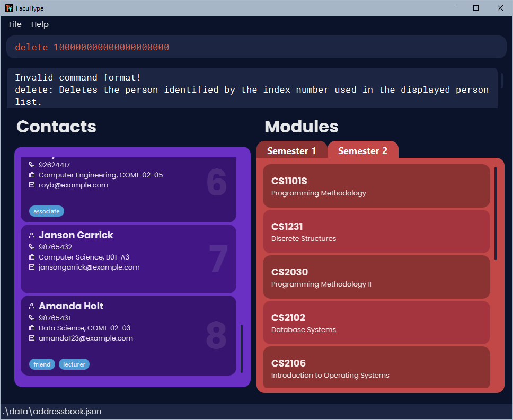Click phone icon next to 92624417

pyautogui.click(x=32, y=165)
